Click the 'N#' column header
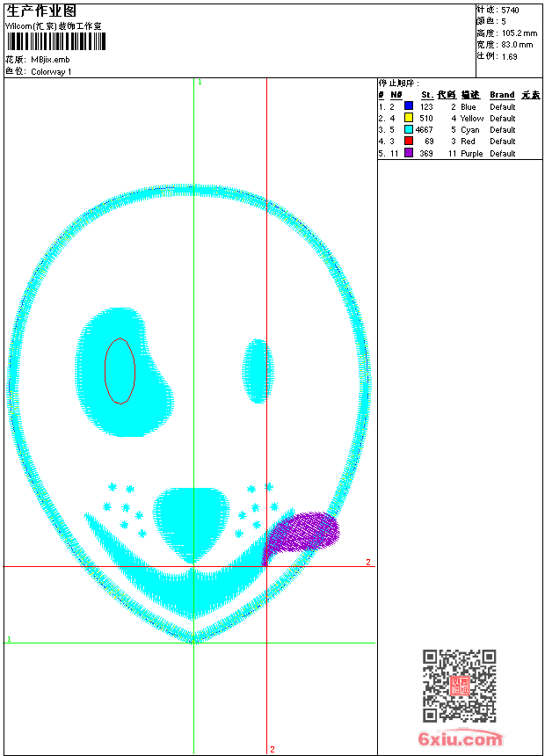This screenshot has height=756, width=545. (396, 95)
